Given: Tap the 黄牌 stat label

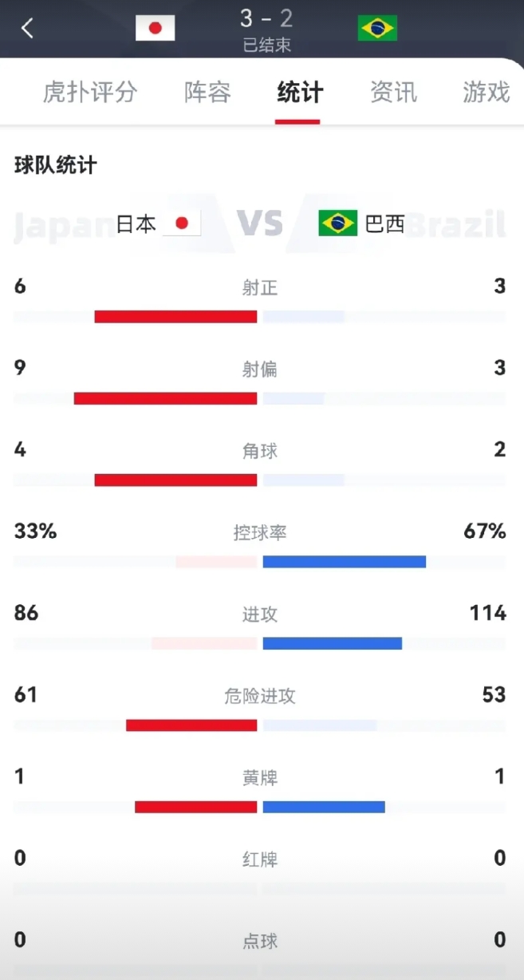Looking at the screenshot, I should click(260, 777).
